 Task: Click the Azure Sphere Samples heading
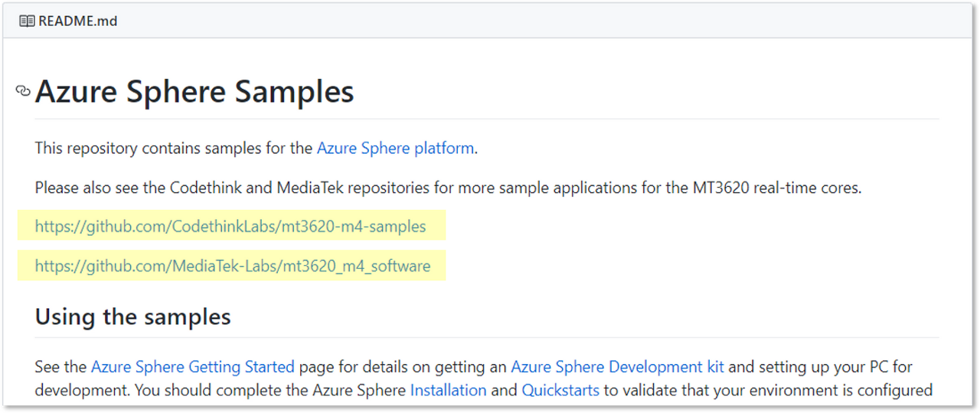(194, 91)
